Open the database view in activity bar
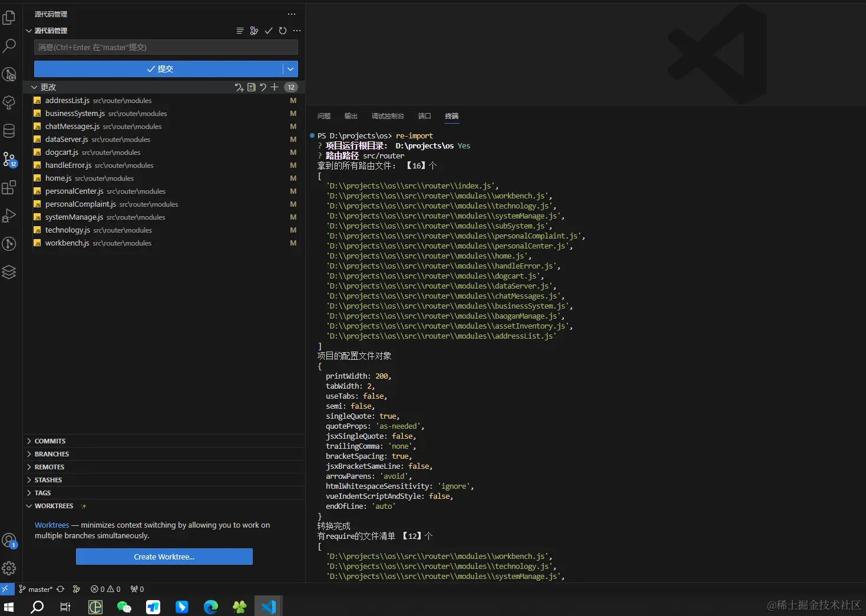Screen dimensions: 866x616 9,131
